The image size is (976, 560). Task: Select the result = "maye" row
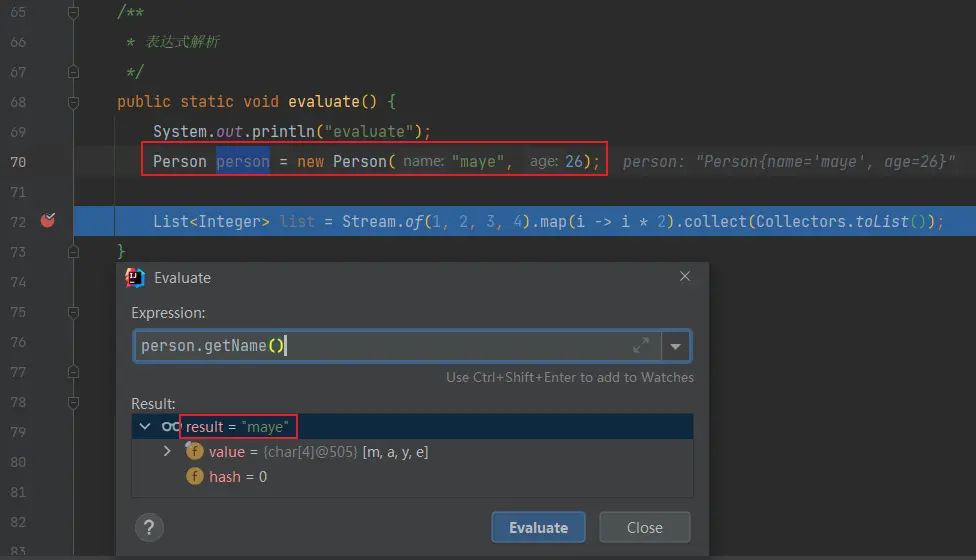tap(412, 427)
